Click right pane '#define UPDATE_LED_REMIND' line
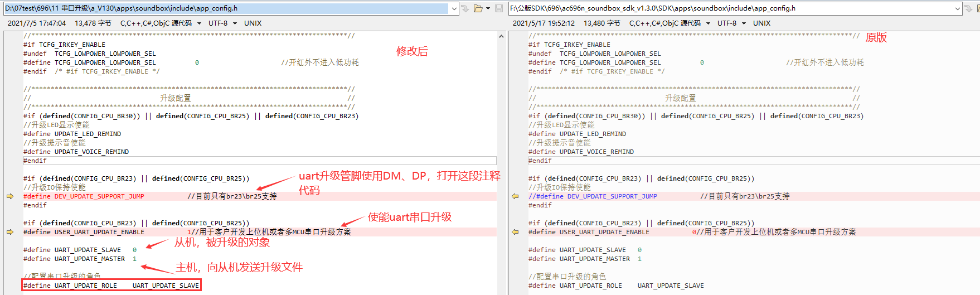 pyautogui.click(x=577, y=134)
